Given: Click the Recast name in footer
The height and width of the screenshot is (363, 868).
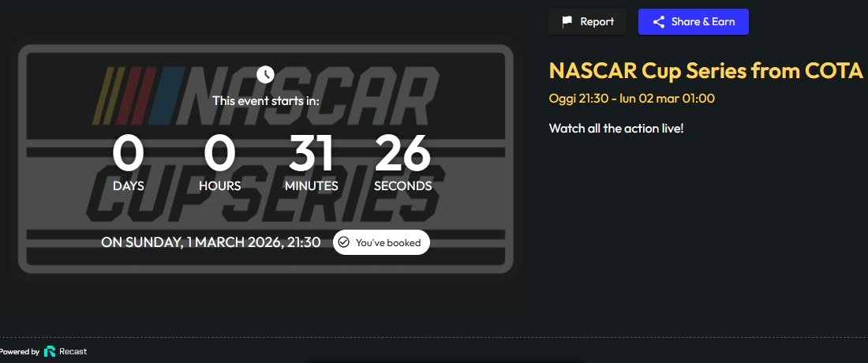Looking at the screenshot, I should [x=73, y=351].
